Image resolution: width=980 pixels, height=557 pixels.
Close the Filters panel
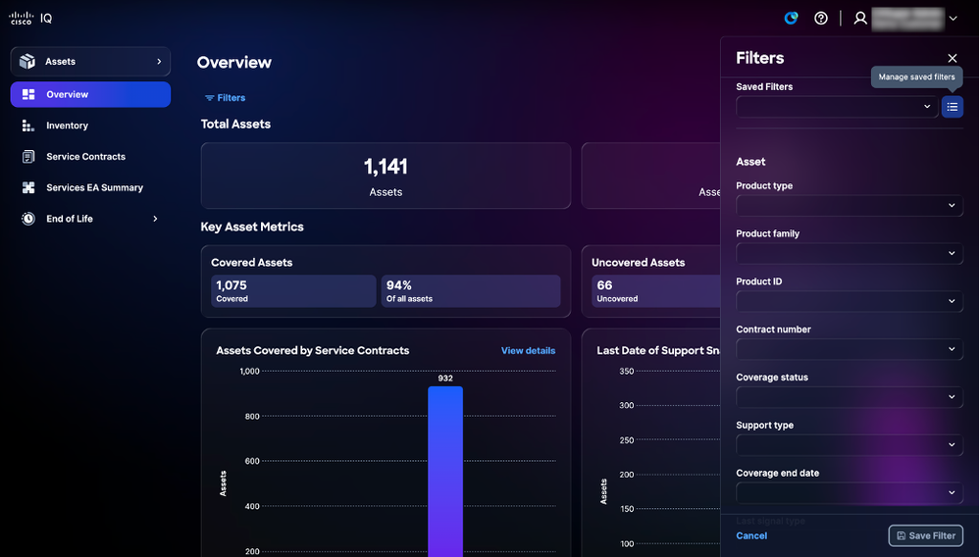click(952, 58)
